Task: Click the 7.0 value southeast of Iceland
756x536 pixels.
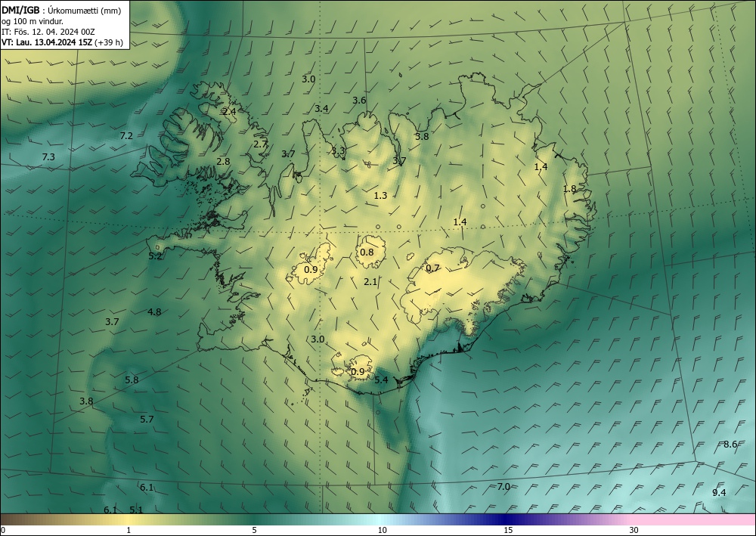Action: 503,487
